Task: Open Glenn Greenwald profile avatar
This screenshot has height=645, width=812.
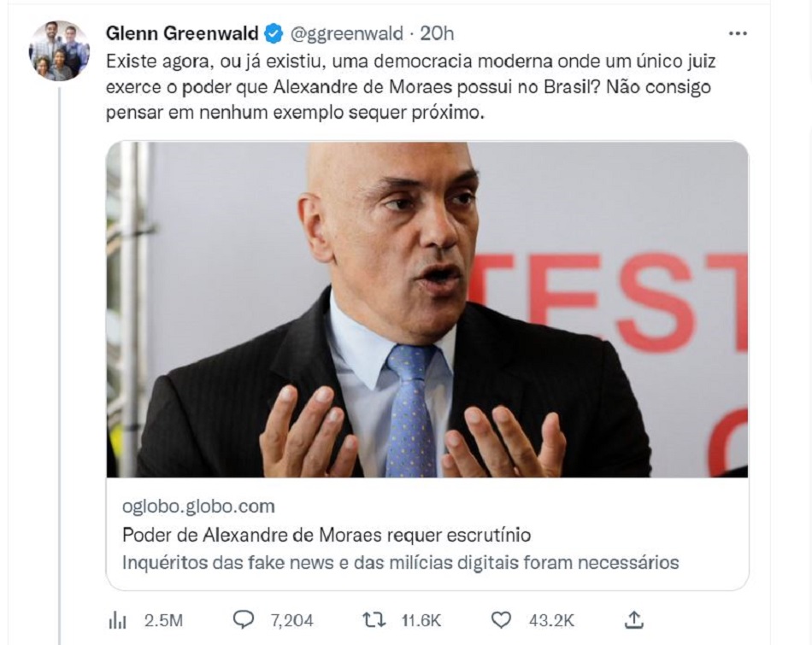Action: pos(59,50)
